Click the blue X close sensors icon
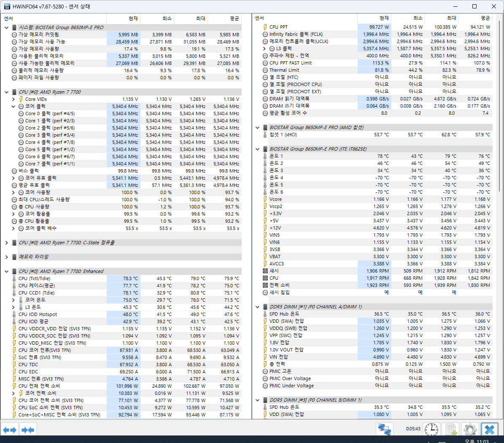Screen dimensions: 504x443 click(490, 429)
